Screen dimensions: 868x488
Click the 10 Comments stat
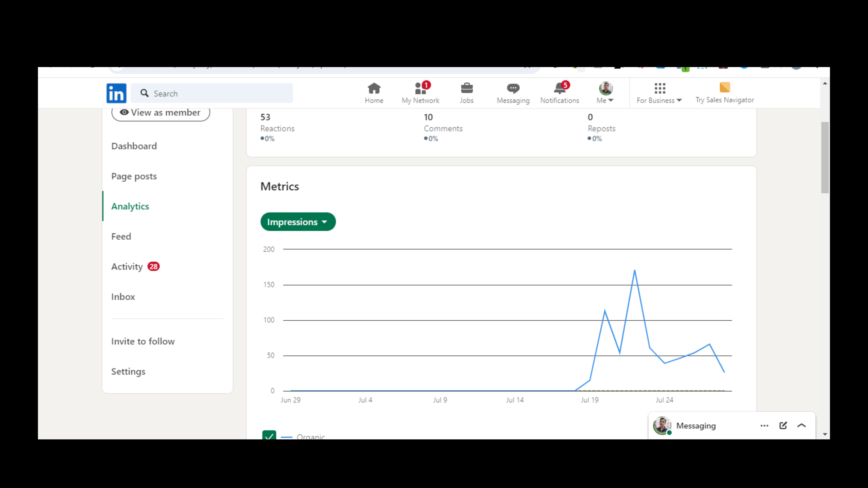[443, 127]
